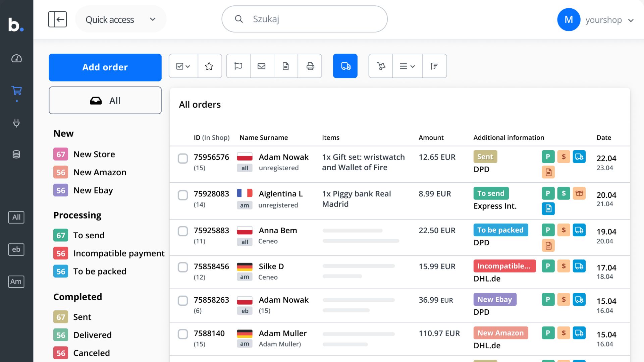Click the All orders inbox button

[105, 101]
